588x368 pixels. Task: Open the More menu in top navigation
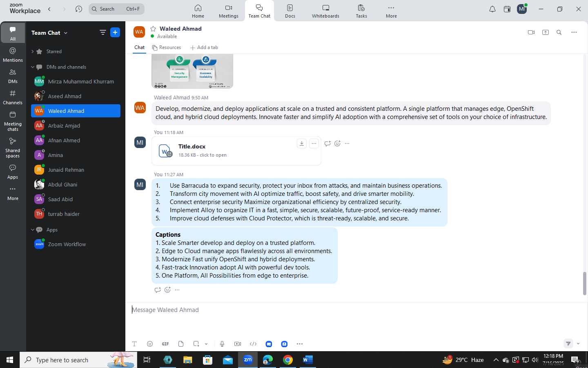coord(391,11)
